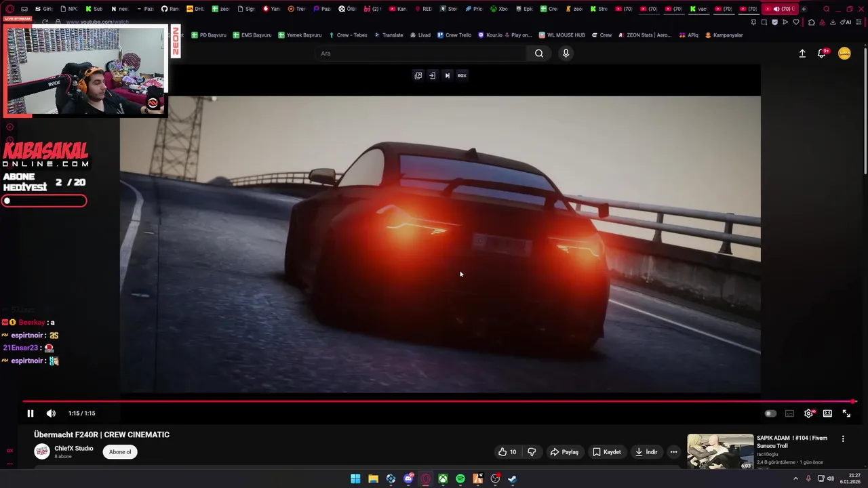Toggle the autoplay switch in the player

(x=770, y=413)
